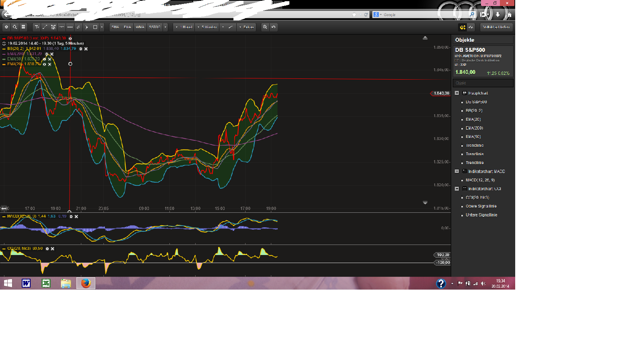The image size is (644, 362).
Task: Click the red crosshair marker on the time axis
Action: (x=70, y=211)
